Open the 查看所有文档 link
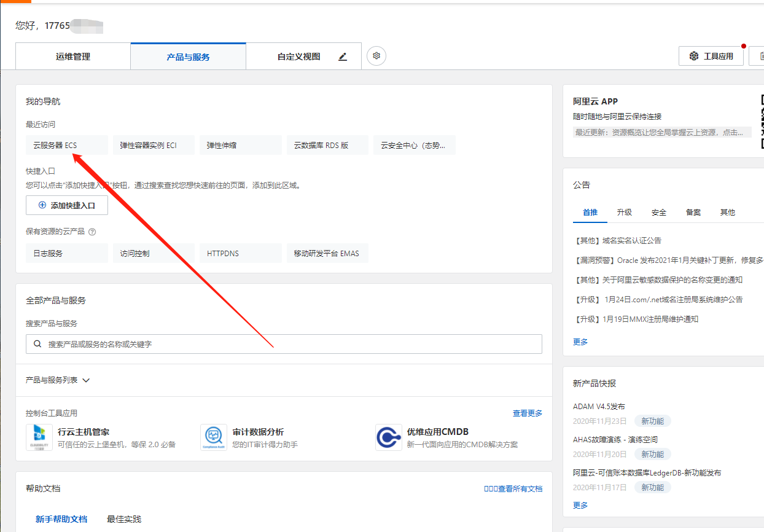The width and height of the screenshot is (764, 532). [513, 488]
